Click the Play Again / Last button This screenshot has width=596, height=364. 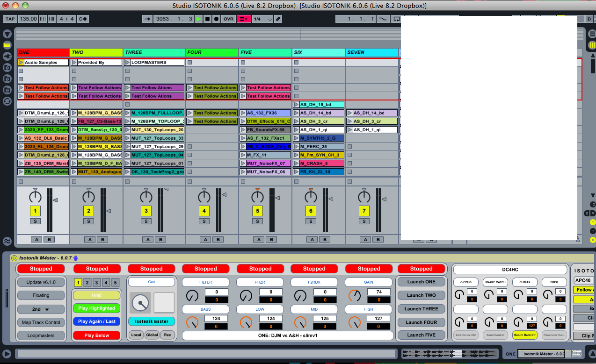[x=96, y=321]
